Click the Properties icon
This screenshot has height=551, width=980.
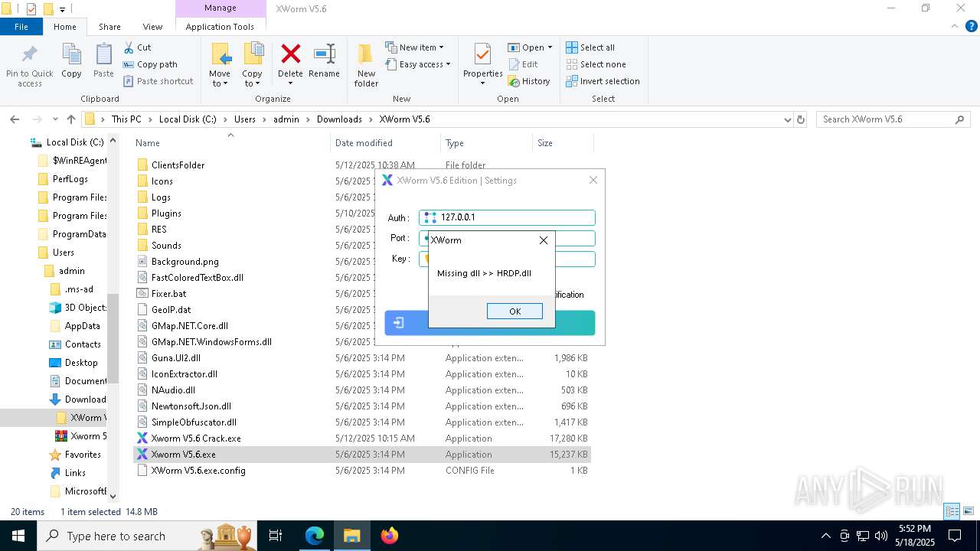coord(482,55)
